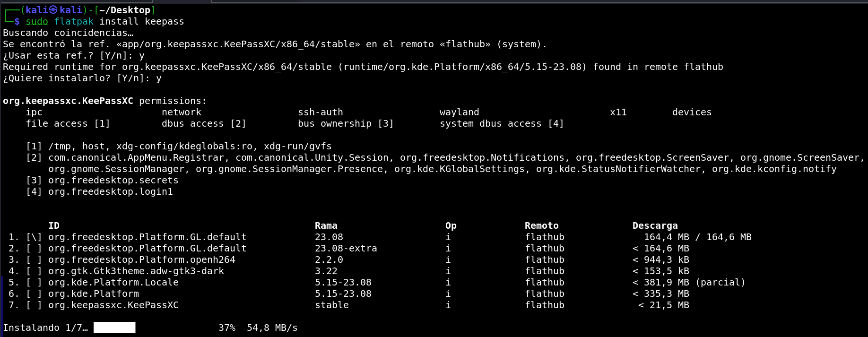Click '164,4 MB / 164,6 MB' download progress
This screenshot has height=337, width=868.
698,237
